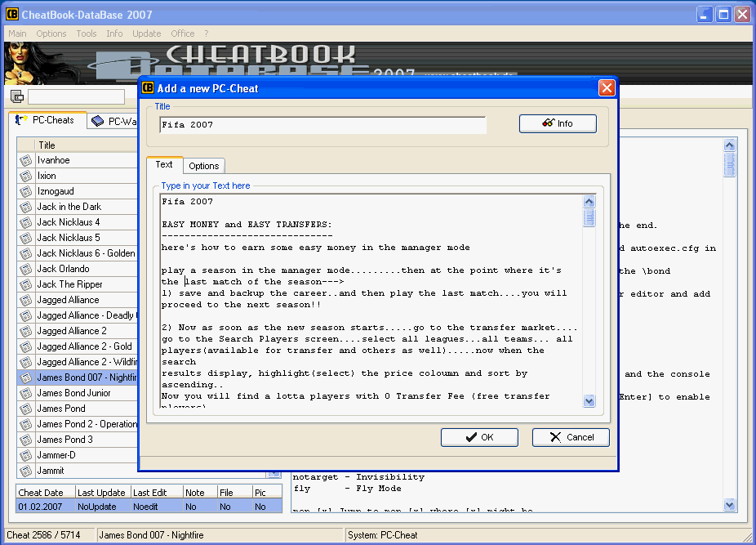Viewport: 756px width, 545px height.
Task: Click the Info button with glasses icon
Action: click(x=558, y=123)
